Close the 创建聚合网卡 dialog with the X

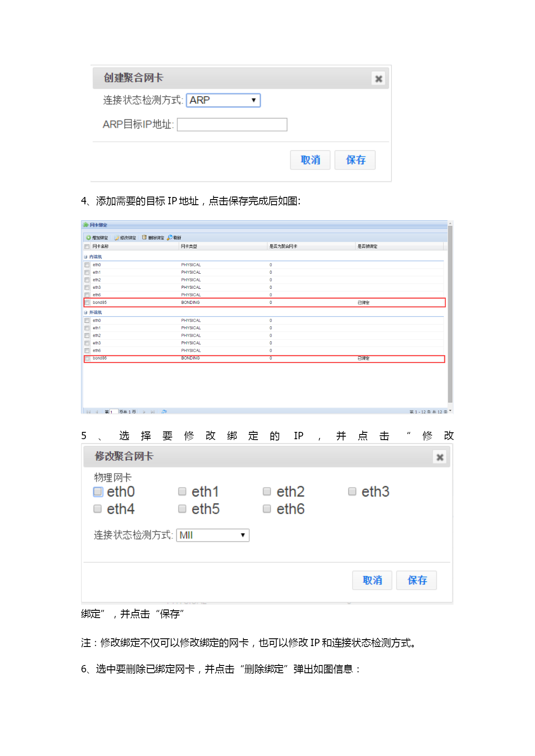(x=379, y=79)
